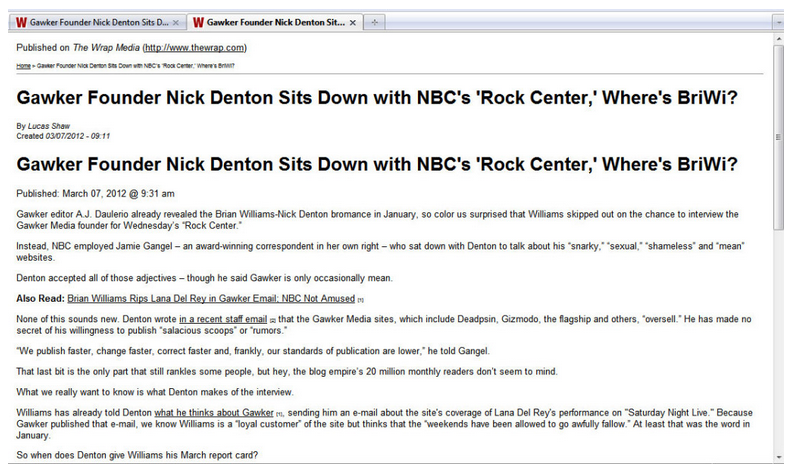The width and height of the screenshot is (791, 470).
Task: Click the author name Lucas Shaw
Action: coord(48,126)
